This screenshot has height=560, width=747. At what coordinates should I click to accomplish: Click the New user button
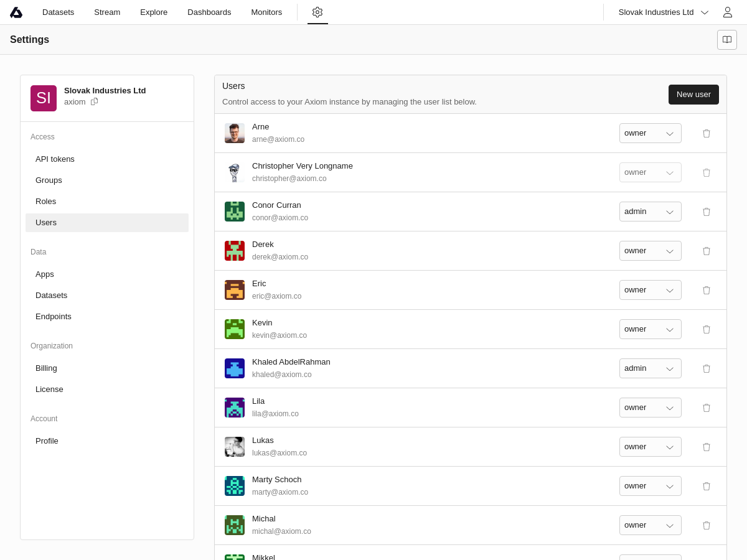coord(693,95)
